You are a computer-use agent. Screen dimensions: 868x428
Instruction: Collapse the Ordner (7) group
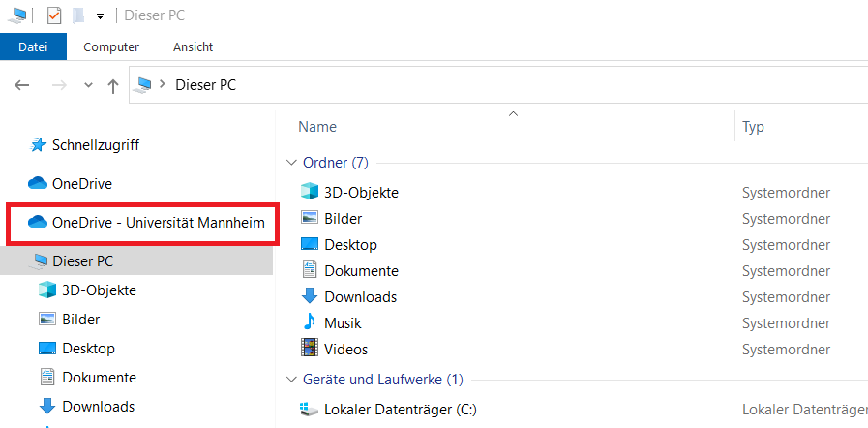tap(291, 163)
